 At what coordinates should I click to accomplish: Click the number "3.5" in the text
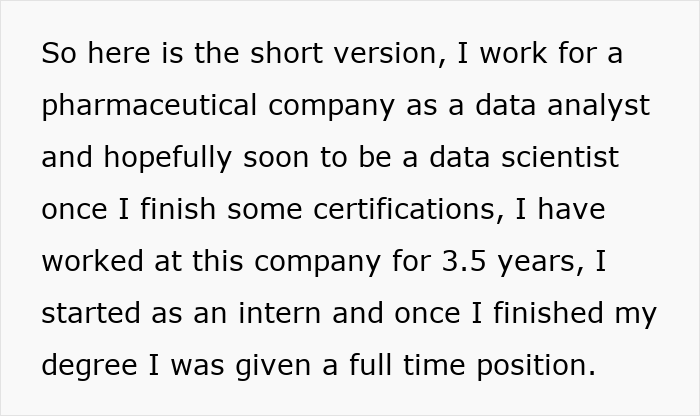click(x=464, y=261)
